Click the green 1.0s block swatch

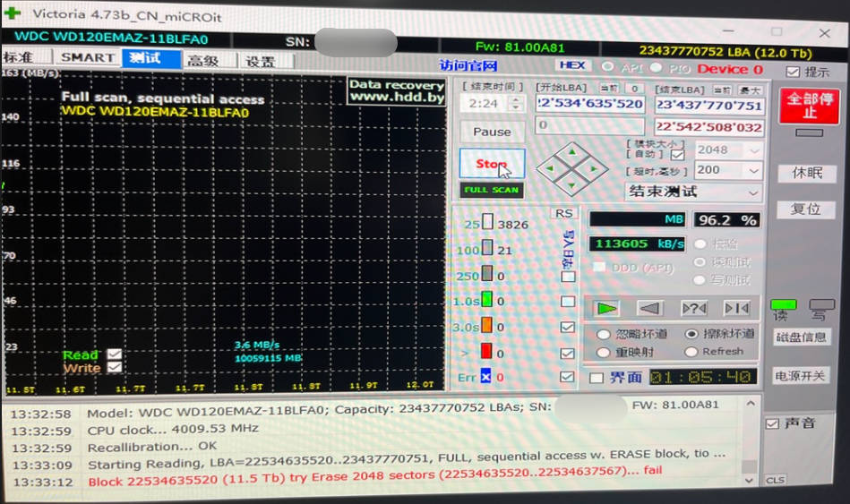(486, 300)
